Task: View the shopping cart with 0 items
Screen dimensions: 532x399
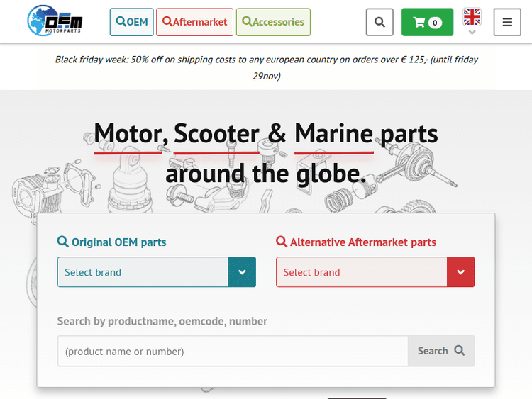Action: (x=427, y=22)
